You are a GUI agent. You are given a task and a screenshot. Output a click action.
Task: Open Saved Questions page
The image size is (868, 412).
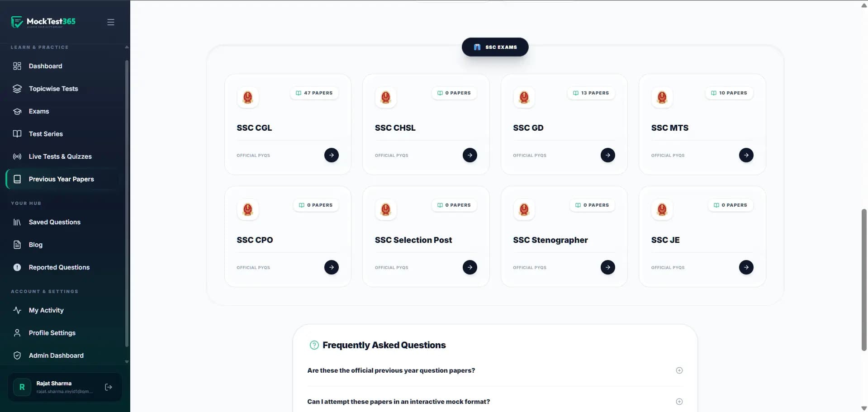pos(62,222)
